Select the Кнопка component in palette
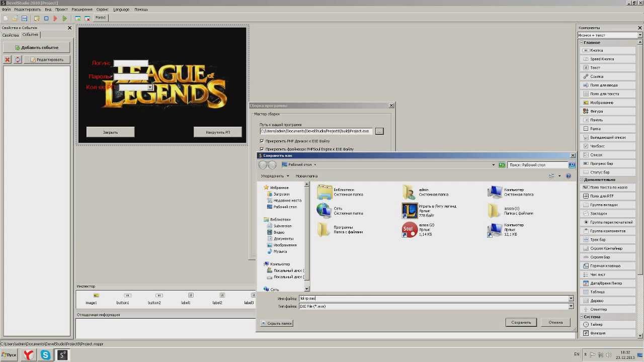644x362 pixels. pyautogui.click(x=608, y=50)
